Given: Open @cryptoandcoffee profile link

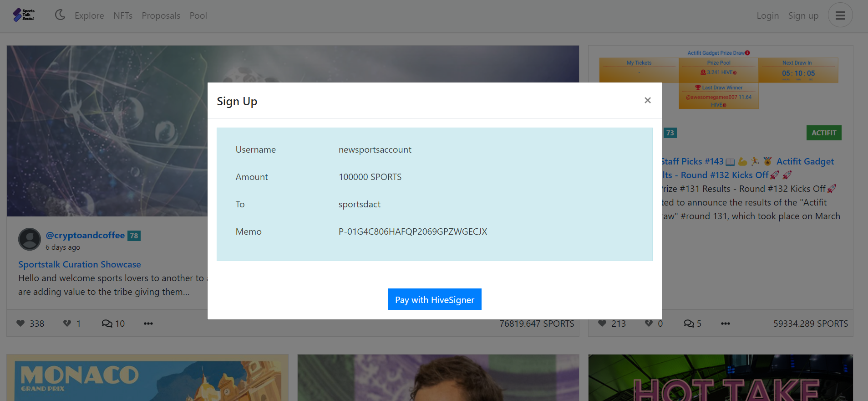Looking at the screenshot, I should tap(85, 235).
